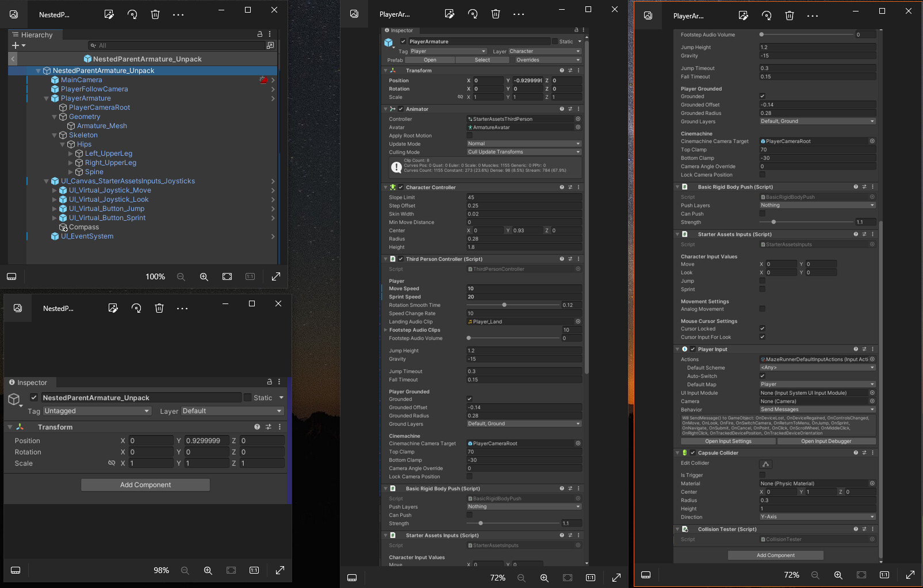
Task: Enable Static checkbox beside NestedParentArmature_Unpack name field
Action: coord(248,398)
